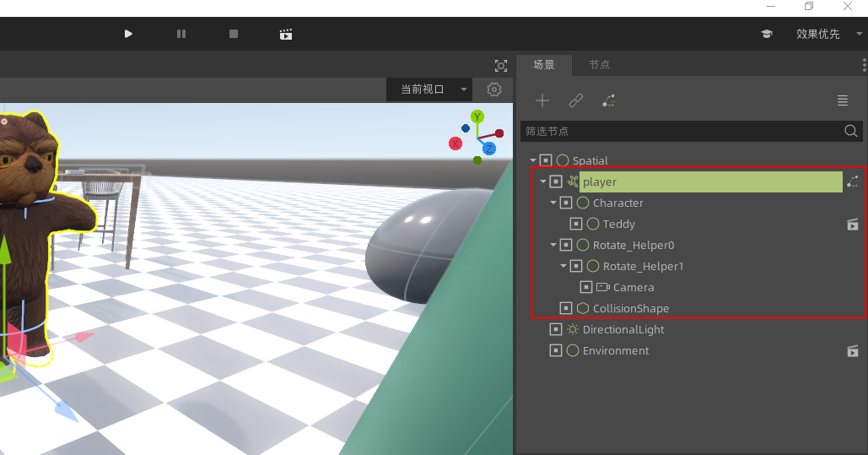868x455 pixels.
Task: Start the scene with the Play button
Action: 128,34
